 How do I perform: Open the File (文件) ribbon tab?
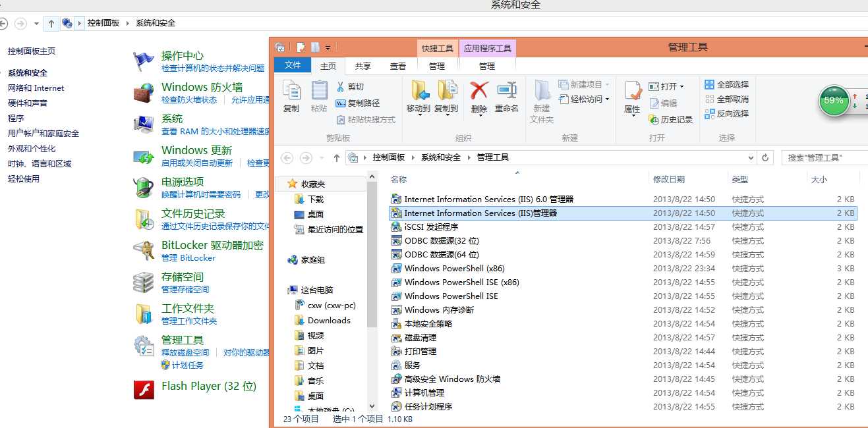[293, 65]
